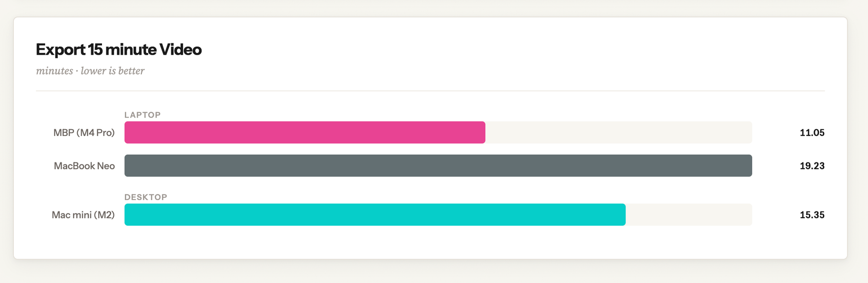The height and width of the screenshot is (283, 868).
Task: Click the "MBP (M4 Pro)" row label
Action: click(x=84, y=133)
